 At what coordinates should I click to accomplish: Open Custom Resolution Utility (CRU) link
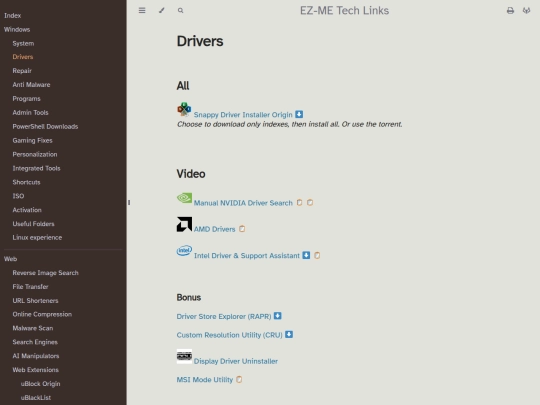[x=229, y=335]
